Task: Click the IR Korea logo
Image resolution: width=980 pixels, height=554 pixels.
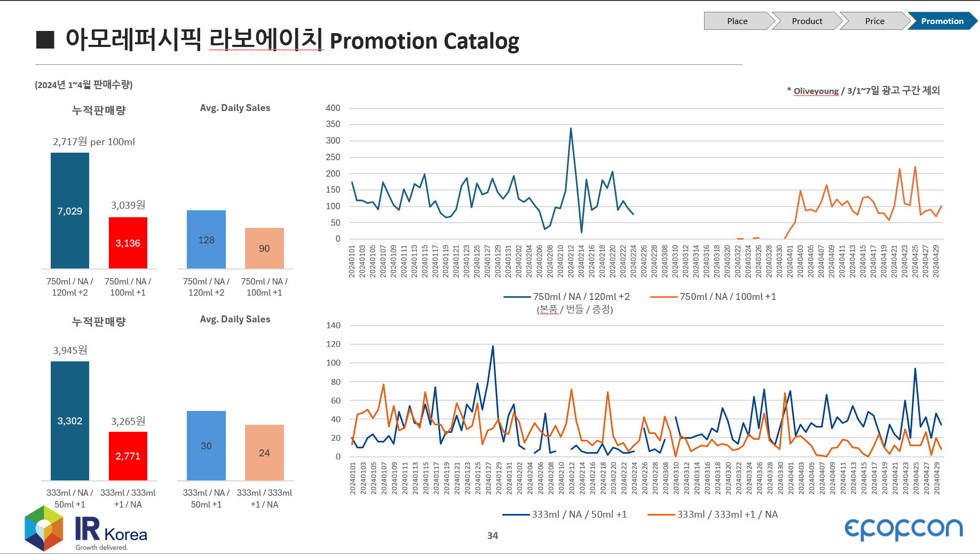Action: point(86,528)
